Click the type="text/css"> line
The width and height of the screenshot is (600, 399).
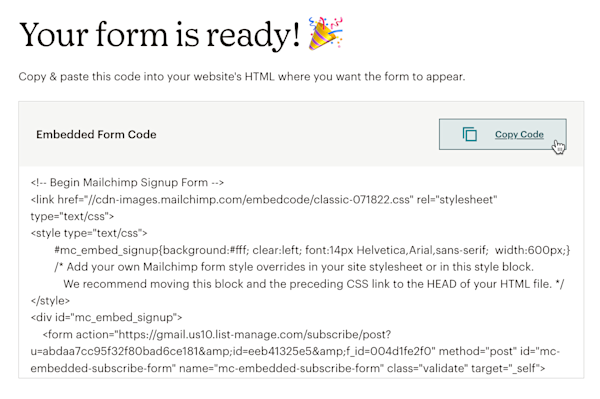72,217
